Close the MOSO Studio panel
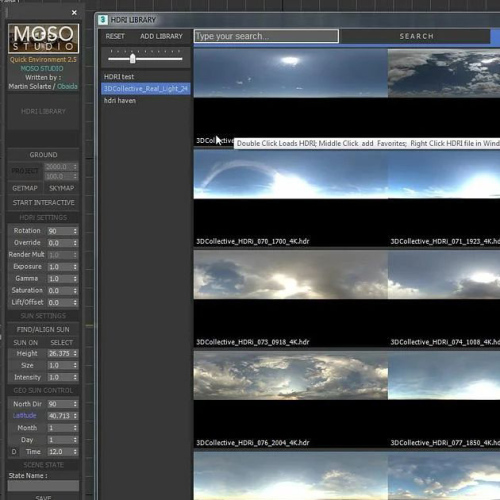The height and width of the screenshot is (500, 500). (x=74, y=13)
